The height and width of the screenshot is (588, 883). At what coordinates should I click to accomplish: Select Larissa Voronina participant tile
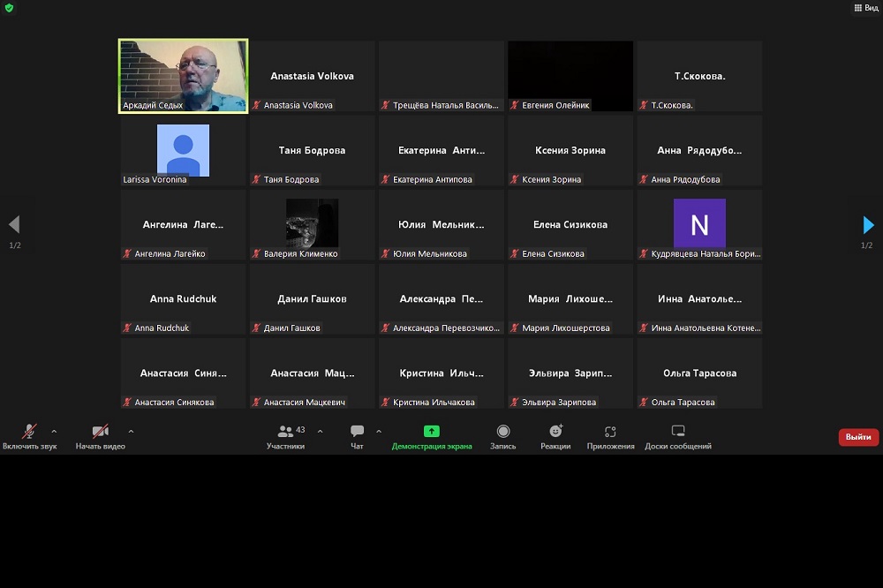(x=184, y=150)
